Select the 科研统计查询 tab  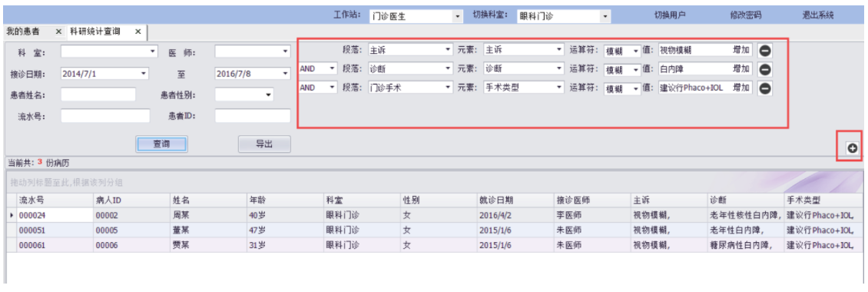pyautogui.click(x=95, y=32)
